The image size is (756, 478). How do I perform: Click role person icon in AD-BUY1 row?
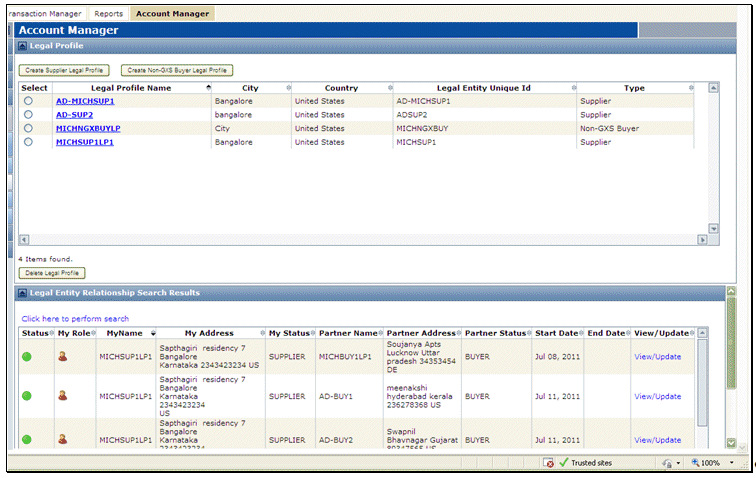[x=63, y=396]
